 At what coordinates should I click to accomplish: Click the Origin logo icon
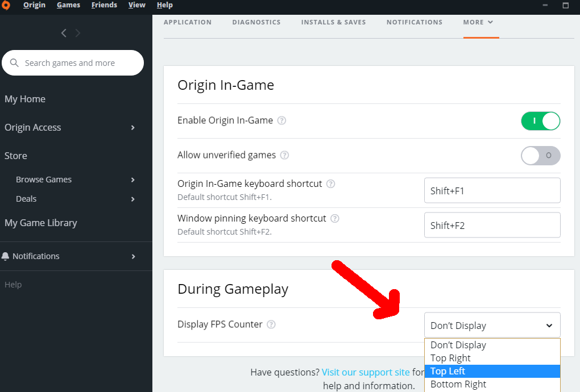[5, 5]
